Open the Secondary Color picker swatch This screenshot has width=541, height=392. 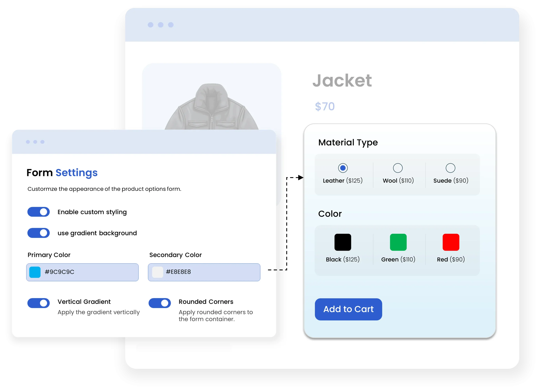point(157,272)
